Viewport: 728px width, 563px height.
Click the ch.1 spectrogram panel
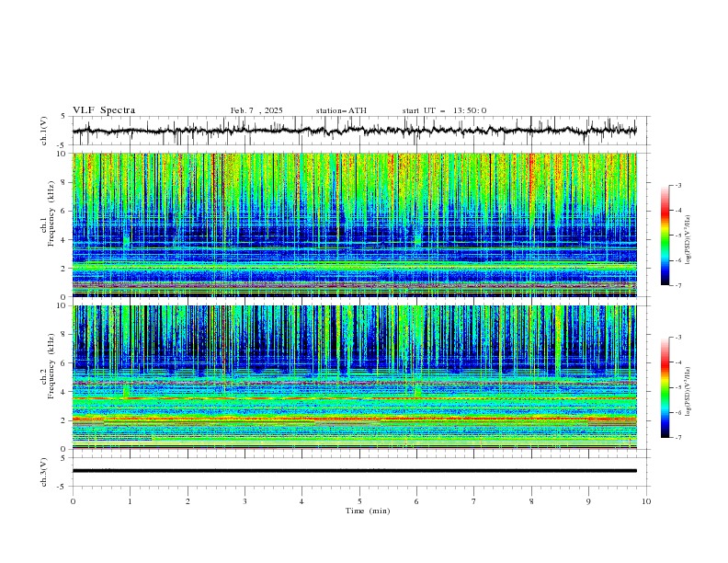pos(355,224)
